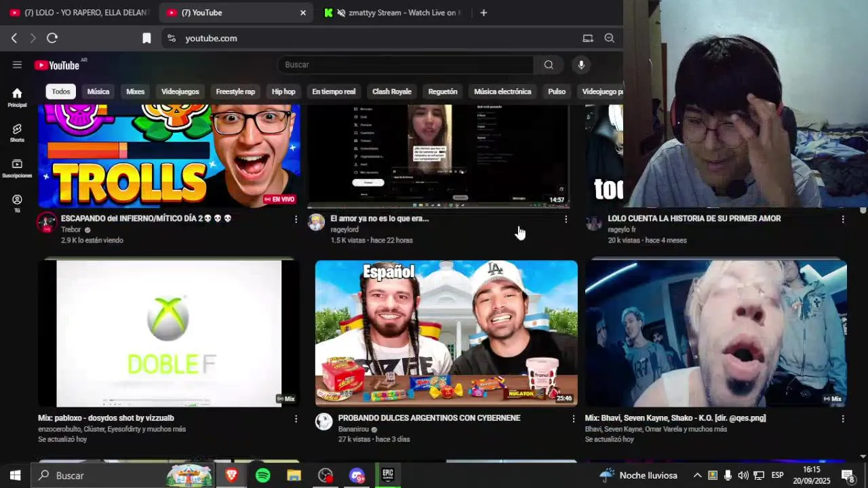The image size is (868, 488).
Task: Open File Explorer from the taskbar
Action: click(x=294, y=475)
